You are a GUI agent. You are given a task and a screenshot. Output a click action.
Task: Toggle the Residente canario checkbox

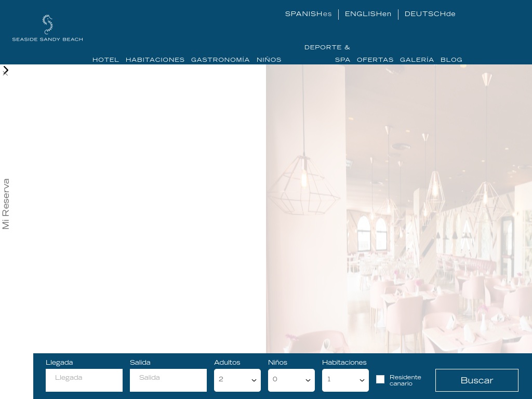[380, 379]
